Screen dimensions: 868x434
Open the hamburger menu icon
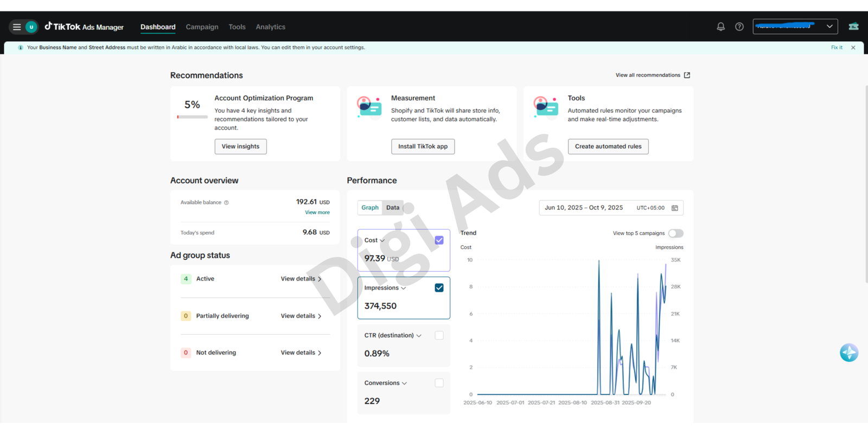(x=17, y=27)
